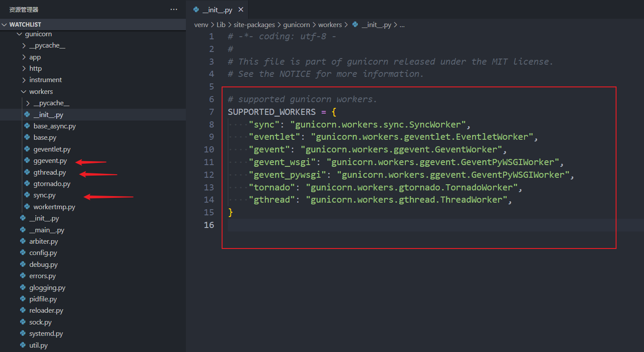Image resolution: width=644 pixels, height=352 pixels.
Task: Click the Python icon beside sync.py
Action: (27, 195)
